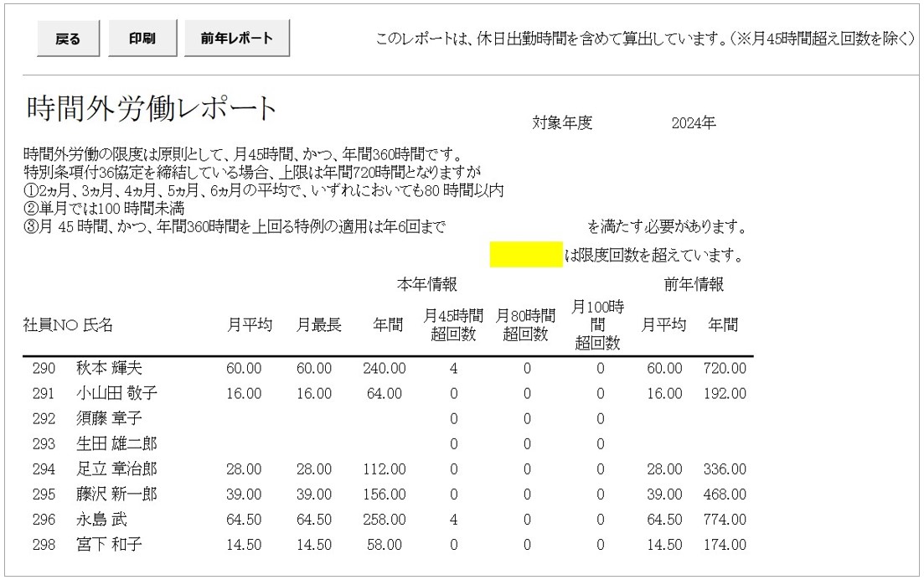Click employee number 295
The image size is (924, 580).
[44, 494]
